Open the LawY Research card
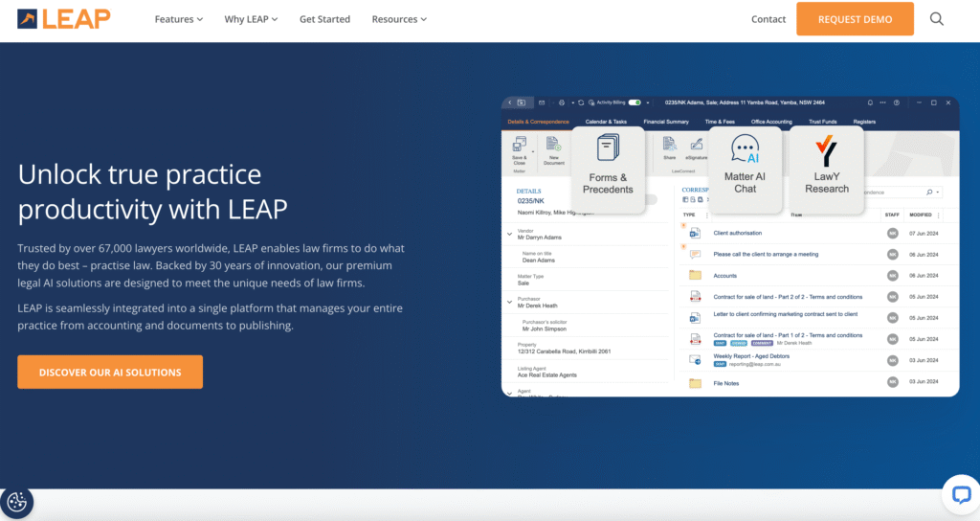Image resolution: width=980 pixels, height=521 pixels. pos(826,170)
